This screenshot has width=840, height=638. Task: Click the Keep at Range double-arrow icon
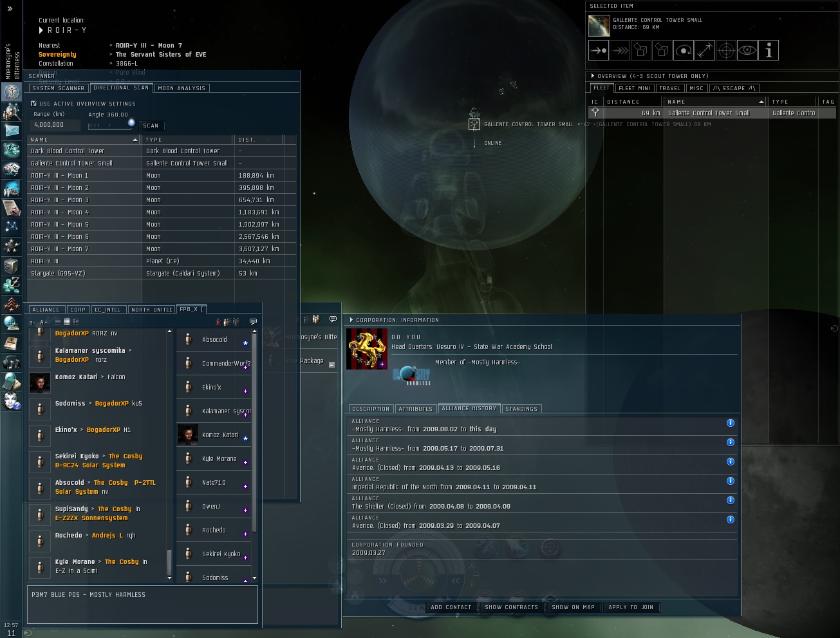pos(705,50)
